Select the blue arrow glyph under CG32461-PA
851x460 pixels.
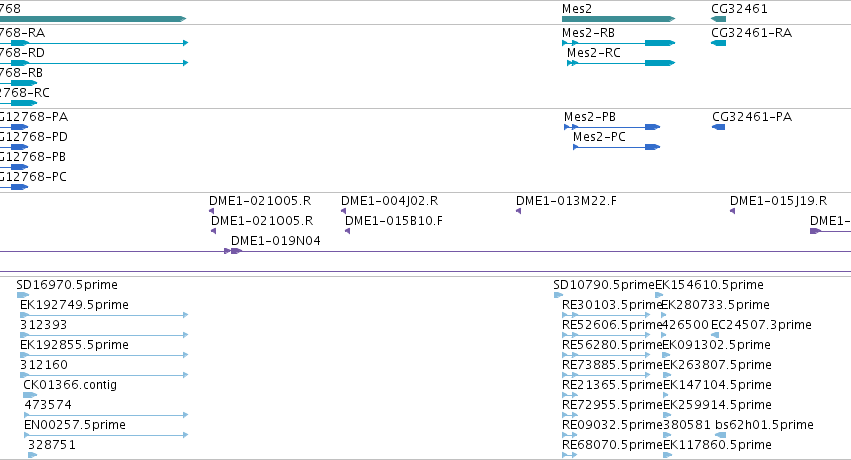pyautogui.click(x=719, y=127)
